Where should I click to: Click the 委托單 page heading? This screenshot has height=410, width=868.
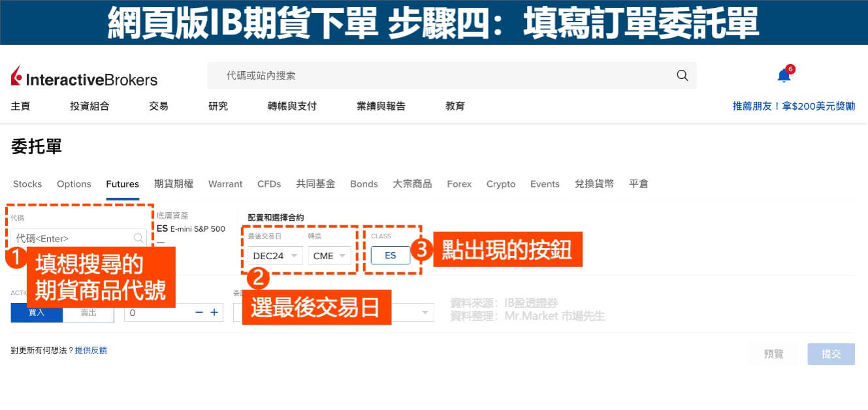[37, 147]
